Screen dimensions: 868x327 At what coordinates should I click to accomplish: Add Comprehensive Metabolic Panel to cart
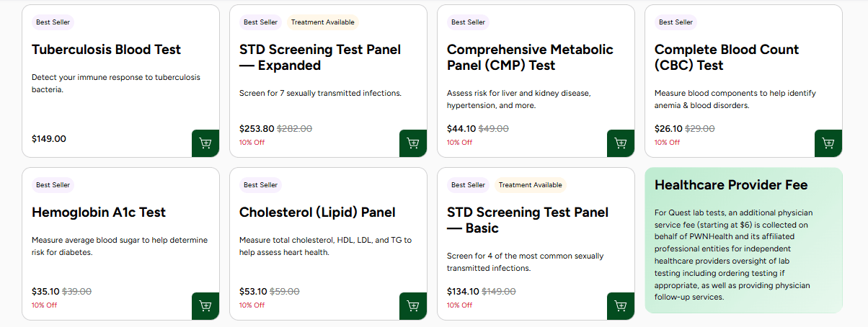click(x=621, y=143)
